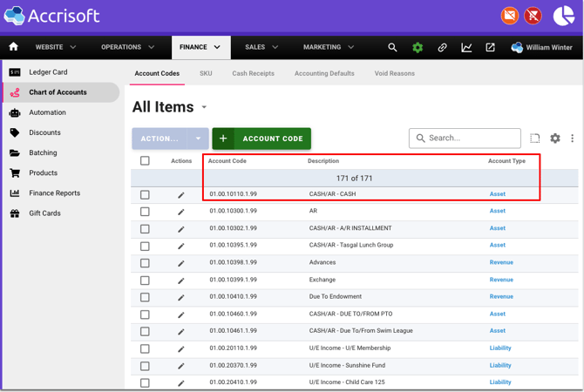Open the search magnifier icon in navbar
This screenshot has height=392, width=584.
coord(392,47)
